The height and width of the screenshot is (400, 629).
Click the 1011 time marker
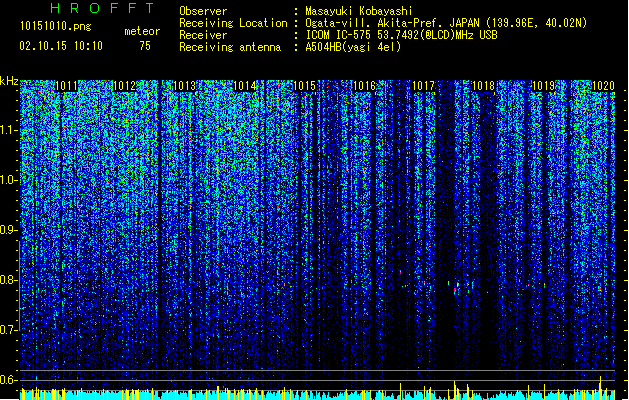[66, 86]
